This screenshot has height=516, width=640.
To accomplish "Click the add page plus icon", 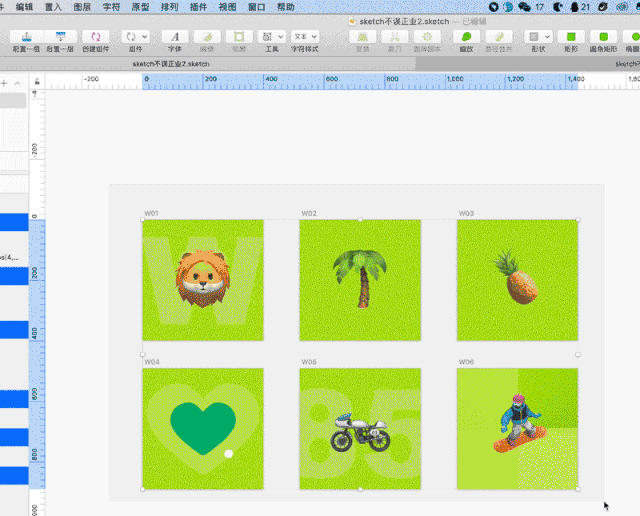I will click(4, 83).
